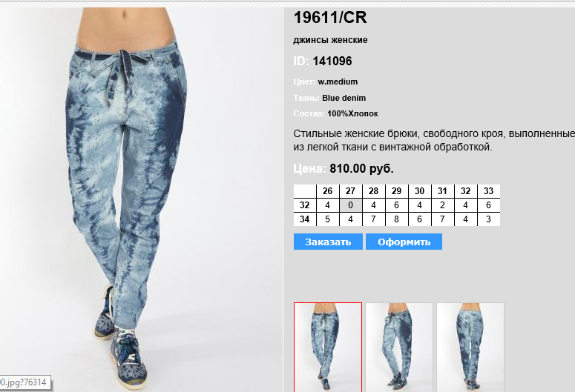This screenshot has width=575, height=392.
Task: Click the price 810.00 руб. text
Action: pos(361,168)
